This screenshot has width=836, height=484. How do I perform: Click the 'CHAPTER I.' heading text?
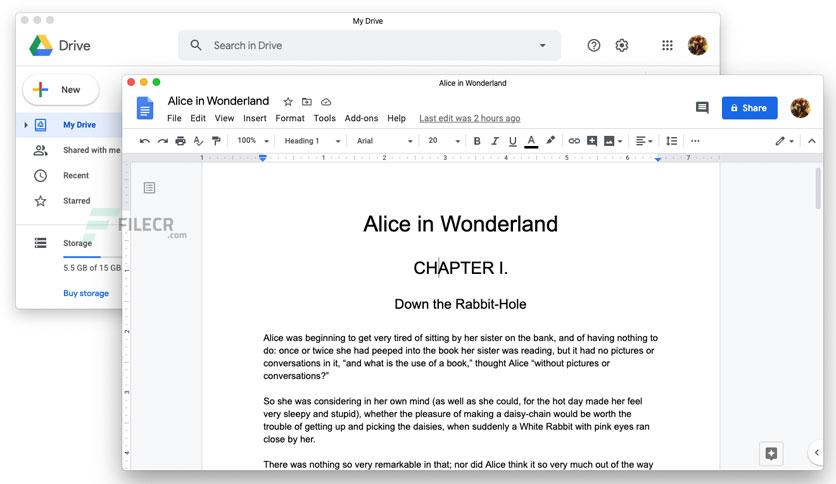tap(461, 268)
